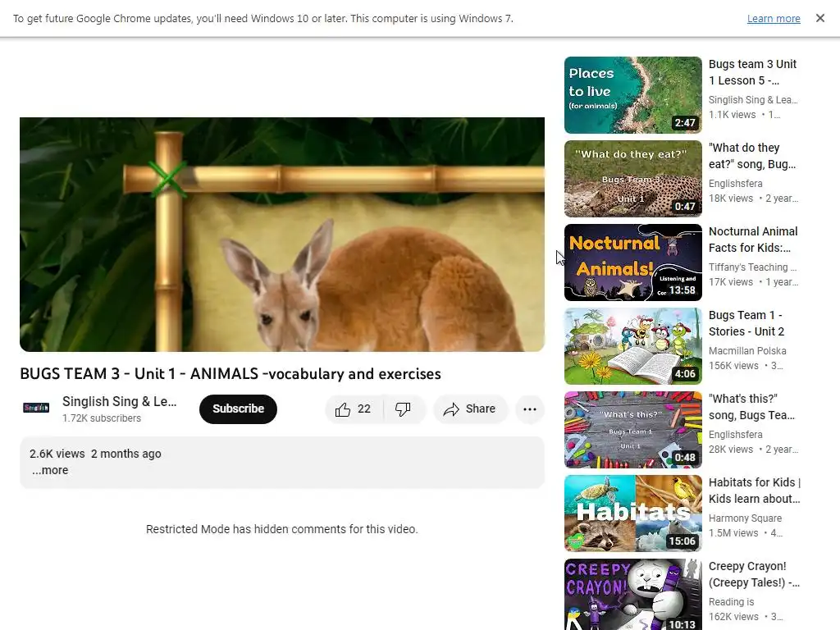Viewport: 840px width, 630px height.
Task: Open title 'Habitats for Kids | Kids learn about'
Action: click(x=755, y=491)
